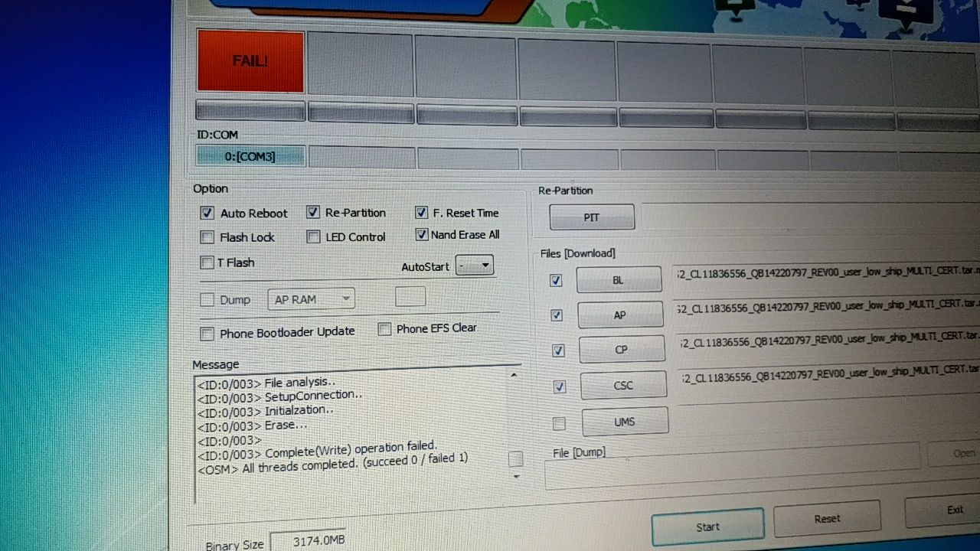Viewport: 980px width, 551px height.
Task: Click the BL file button
Action: point(619,280)
